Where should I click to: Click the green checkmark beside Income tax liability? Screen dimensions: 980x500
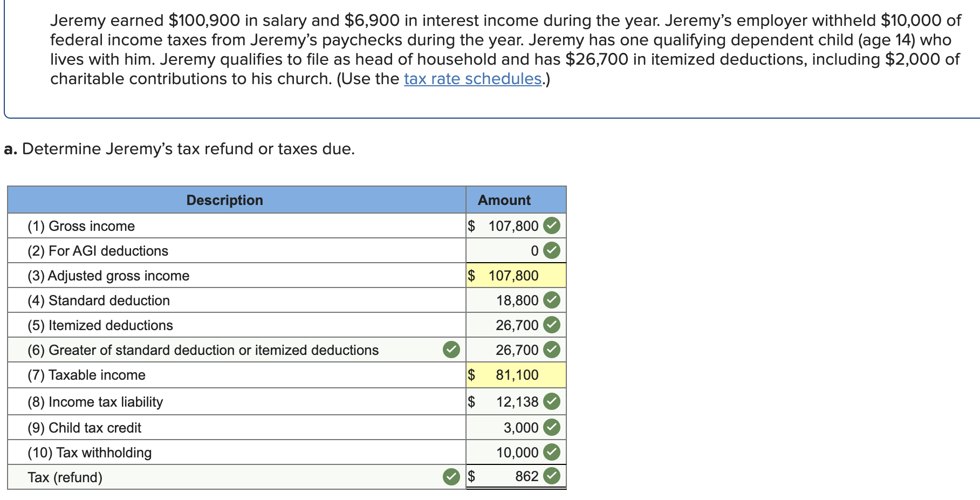(x=552, y=401)
